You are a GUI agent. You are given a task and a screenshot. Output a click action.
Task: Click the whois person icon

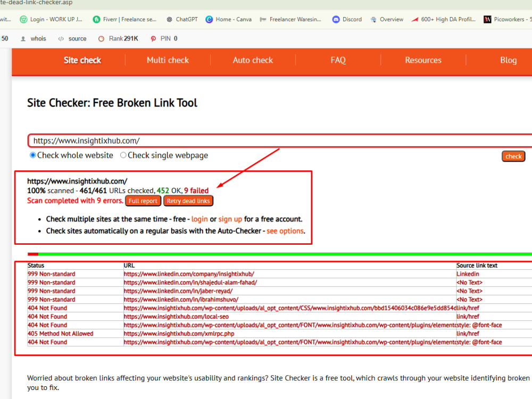point(23,39)
